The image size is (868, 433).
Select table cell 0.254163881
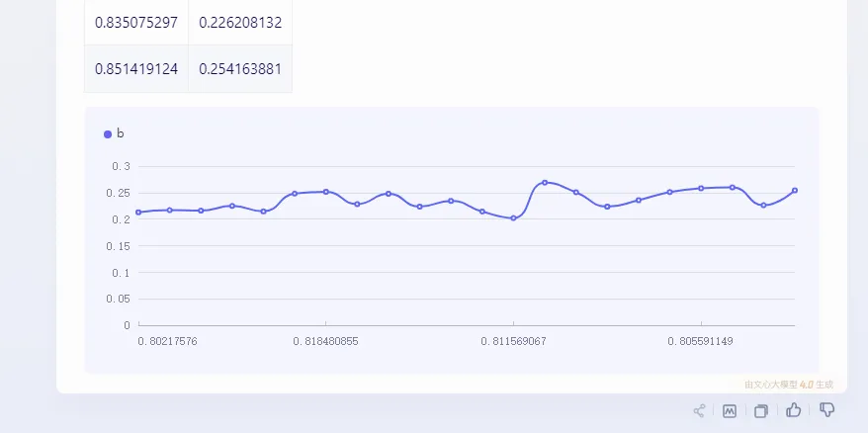[240, 69]
